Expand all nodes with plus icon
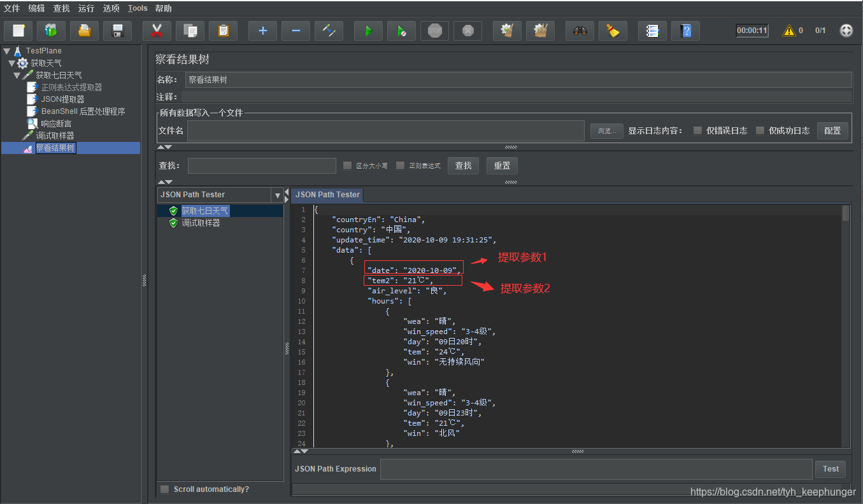 pyautogui.click(x=262, y=31)
